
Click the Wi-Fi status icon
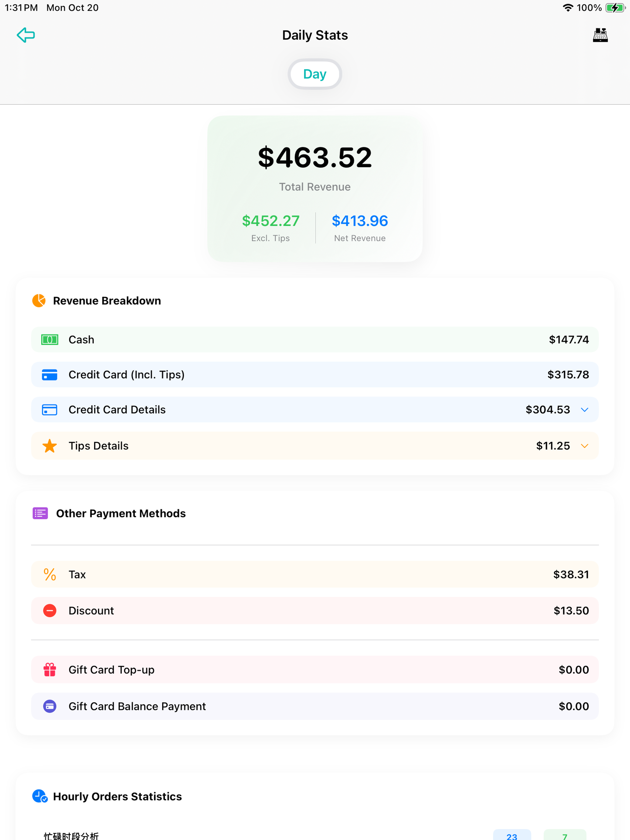(568, 8)
